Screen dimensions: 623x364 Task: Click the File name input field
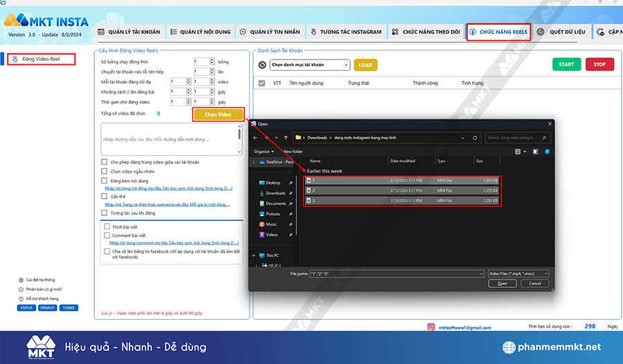397,274
